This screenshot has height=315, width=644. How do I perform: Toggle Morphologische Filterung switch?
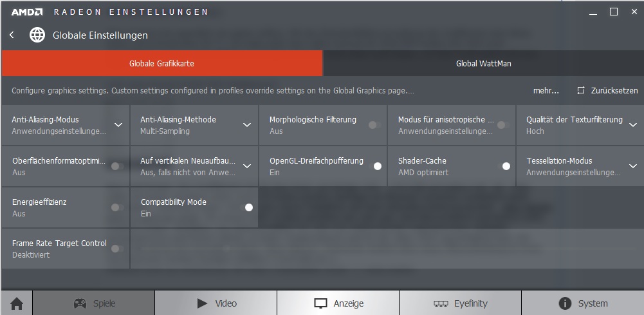(374, 125)
